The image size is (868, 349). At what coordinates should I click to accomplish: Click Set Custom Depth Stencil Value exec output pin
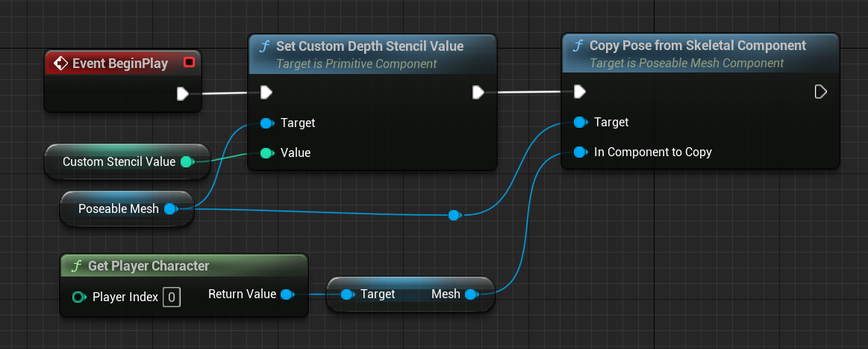point(478,92)
